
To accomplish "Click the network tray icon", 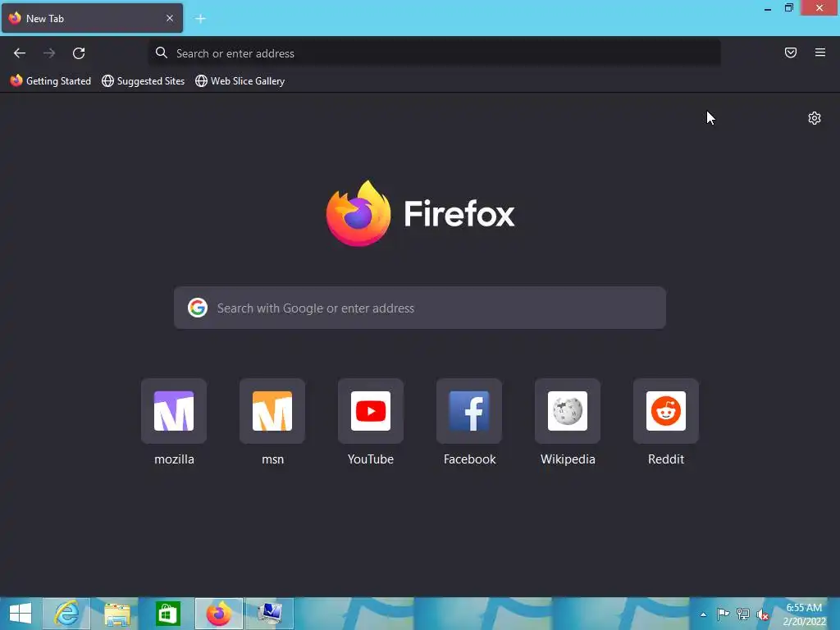I will pos(743,614).
